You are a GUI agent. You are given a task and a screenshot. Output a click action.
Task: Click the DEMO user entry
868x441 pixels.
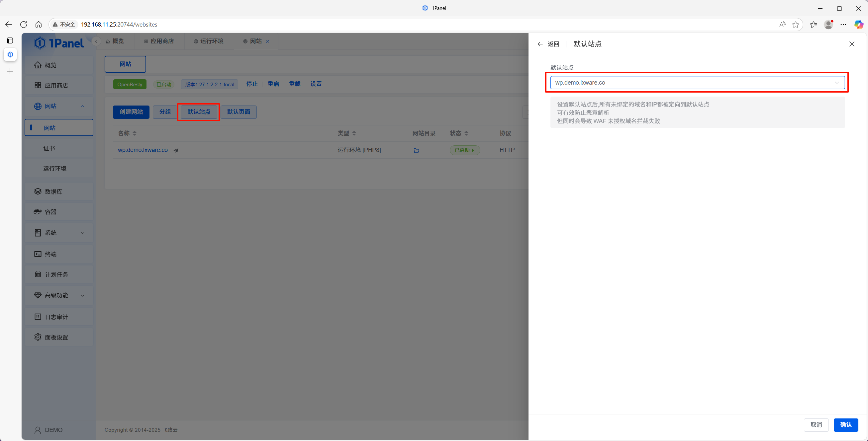(x=48, y=430)
